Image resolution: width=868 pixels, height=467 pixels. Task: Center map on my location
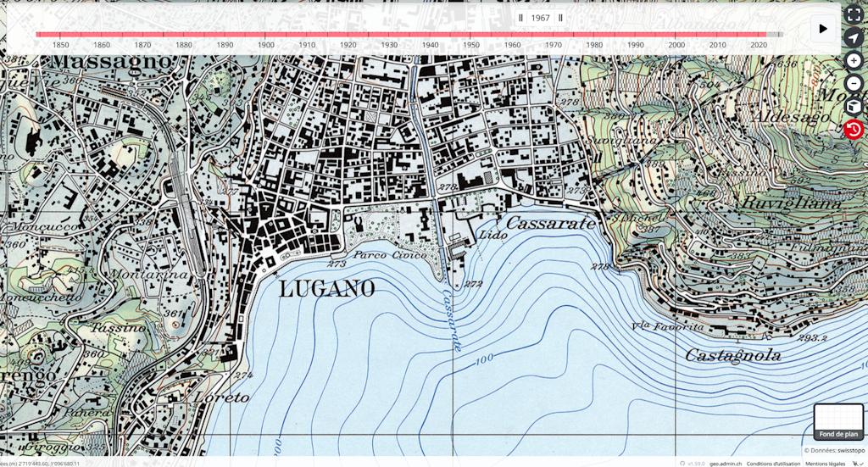(854, 37)
